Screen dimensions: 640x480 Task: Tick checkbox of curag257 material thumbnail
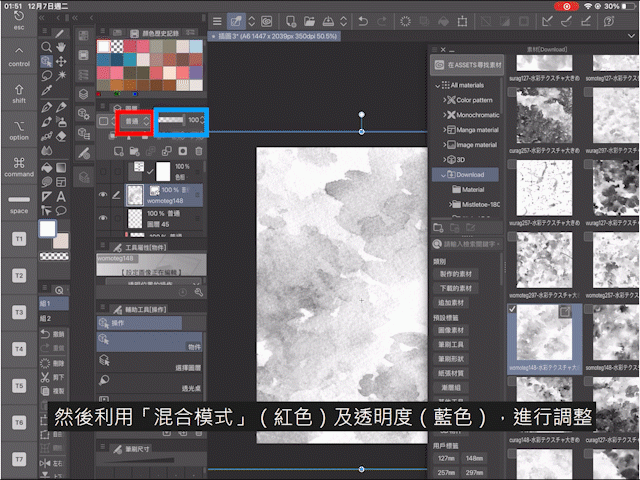[512, 92]
